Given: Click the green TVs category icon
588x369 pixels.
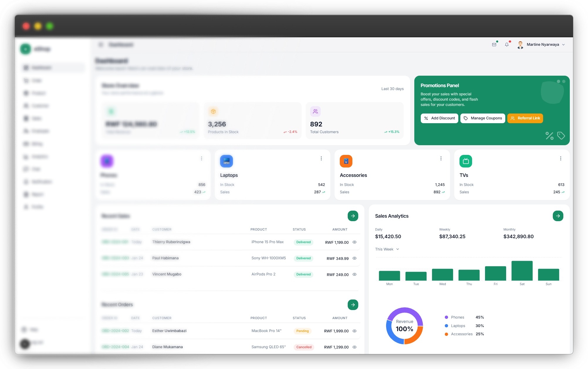Looking at the screenshot, I should pos(466,161).
